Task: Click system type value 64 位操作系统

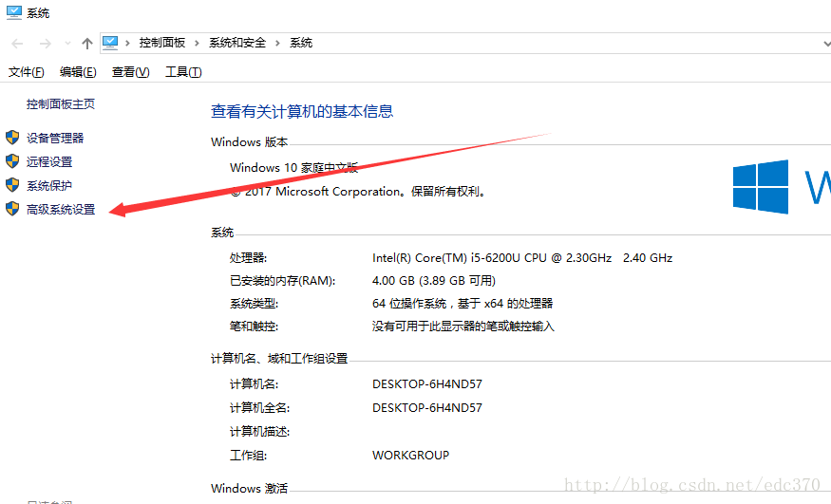Action: tap(463, 304)
